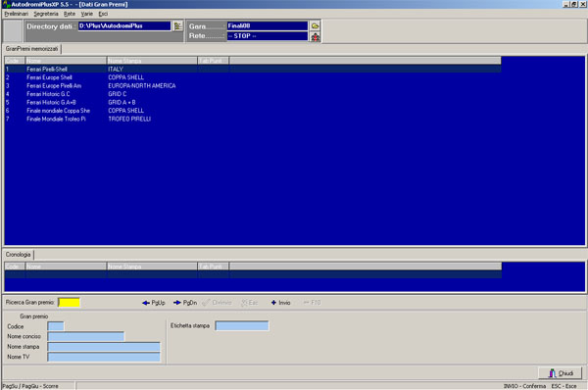This screenshot has height=390, width=588.
Task: Click Tab.Punti column header in GranPremi grid
Action: [x=213, y=61]
